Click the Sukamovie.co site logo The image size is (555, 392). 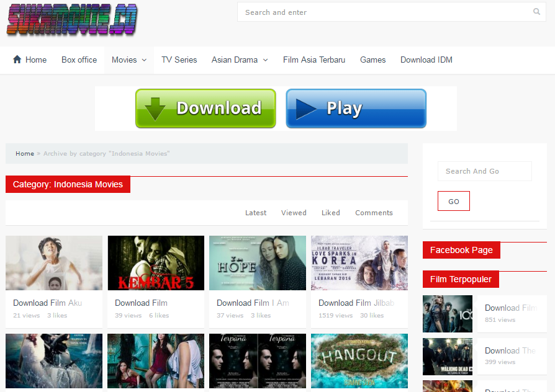71,20
